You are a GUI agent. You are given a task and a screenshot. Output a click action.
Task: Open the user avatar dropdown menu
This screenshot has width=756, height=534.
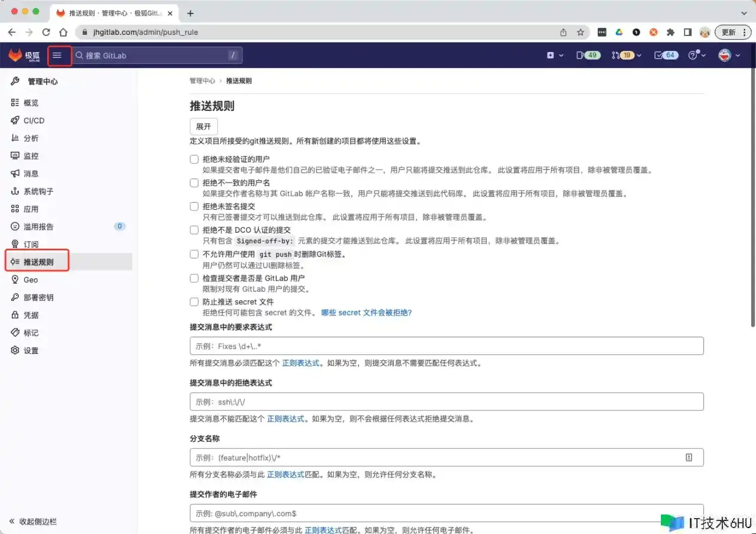pos(729,56)
